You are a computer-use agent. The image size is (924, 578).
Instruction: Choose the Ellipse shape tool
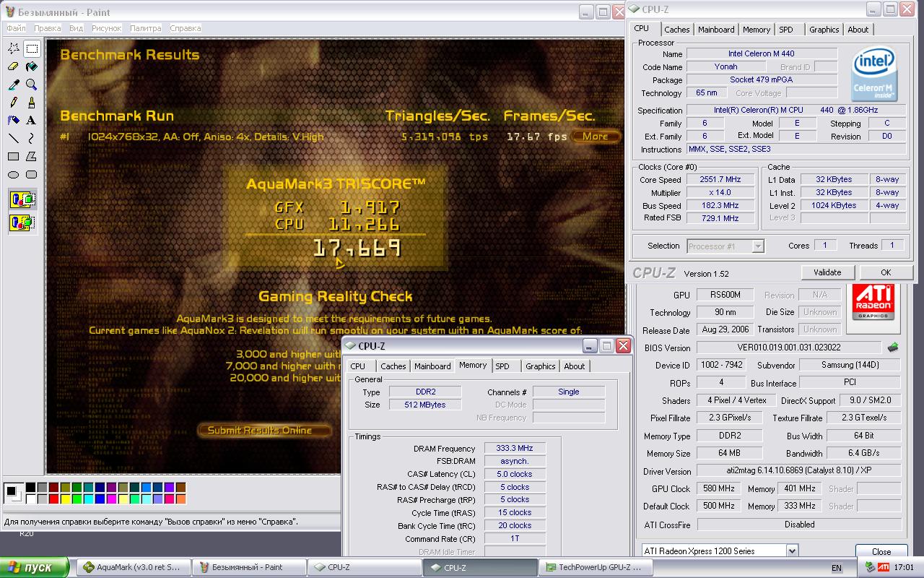[x=14, y=175]
